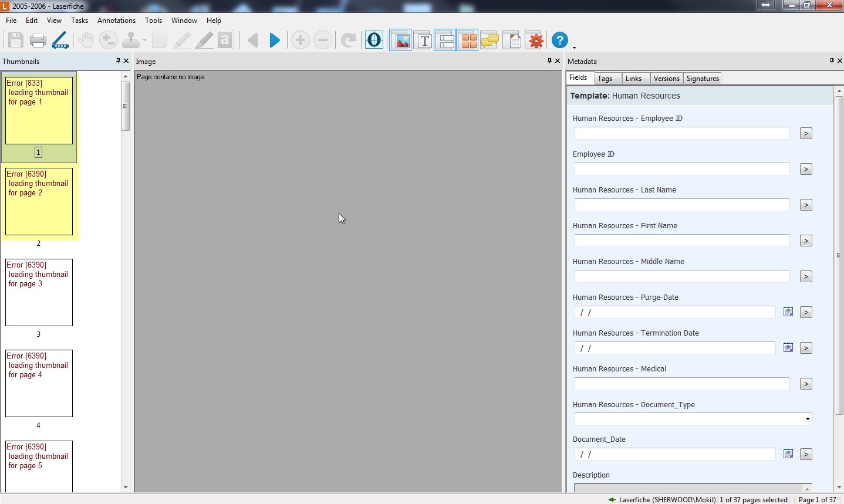Screen dimensions: 844x504
Task: Open the Stamp tool dropdown arrow
Action: pos(144,40)
